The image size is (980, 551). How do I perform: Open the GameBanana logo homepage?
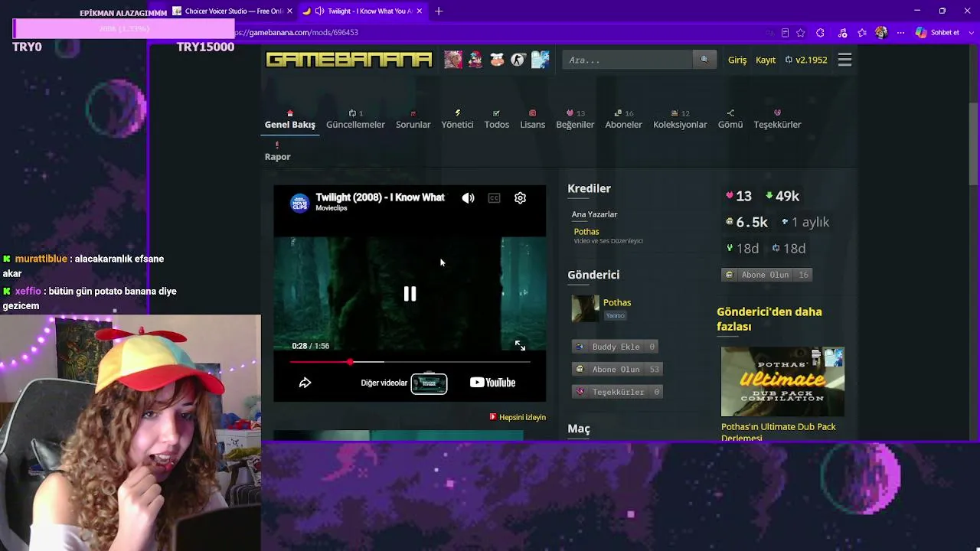(x=349, y=60)
